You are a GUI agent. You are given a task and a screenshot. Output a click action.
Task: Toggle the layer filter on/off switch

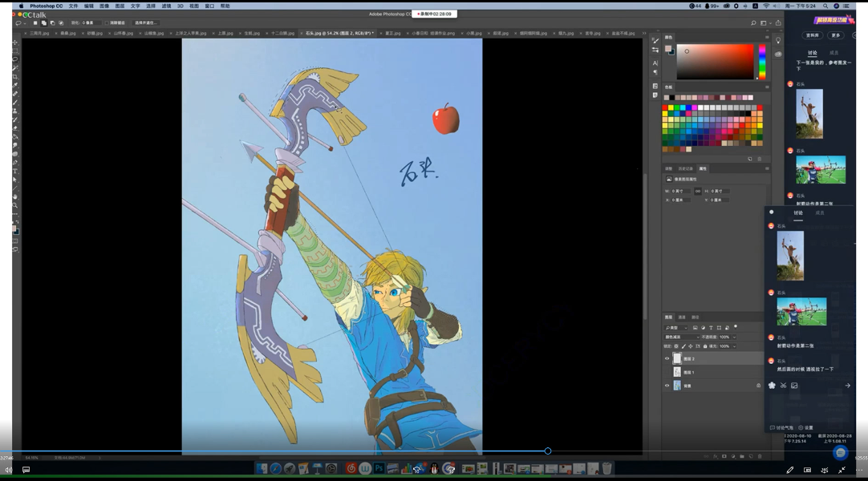(736, 327)
